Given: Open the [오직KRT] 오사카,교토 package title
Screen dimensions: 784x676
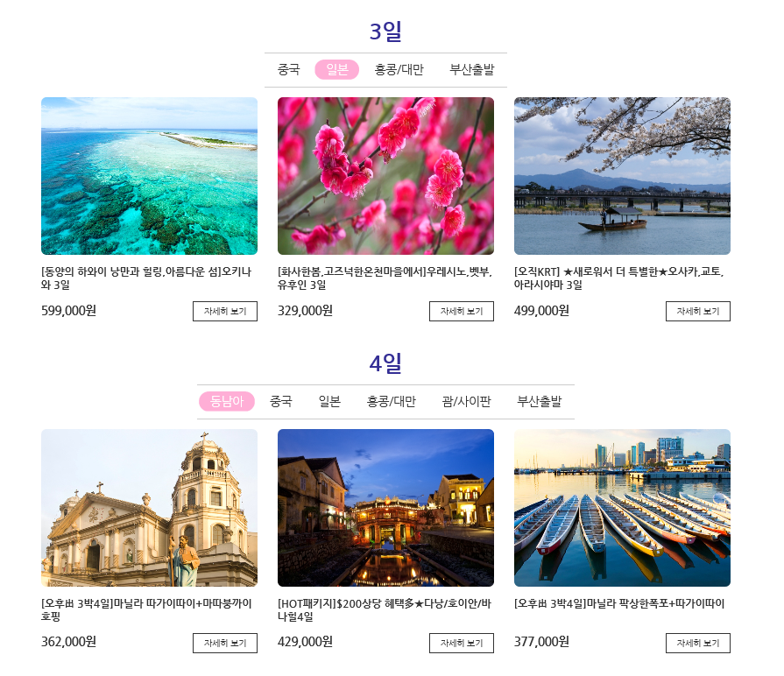Looking at the screenshot, I should tap(619, 278).
